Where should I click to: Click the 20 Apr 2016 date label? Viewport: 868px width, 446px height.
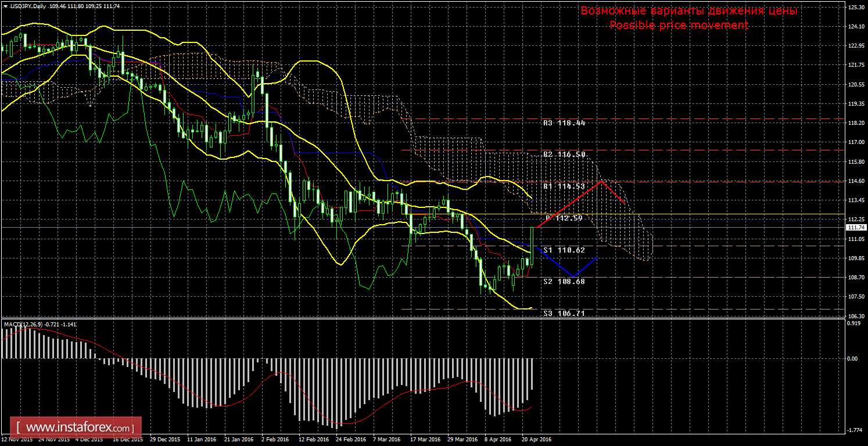537,440
